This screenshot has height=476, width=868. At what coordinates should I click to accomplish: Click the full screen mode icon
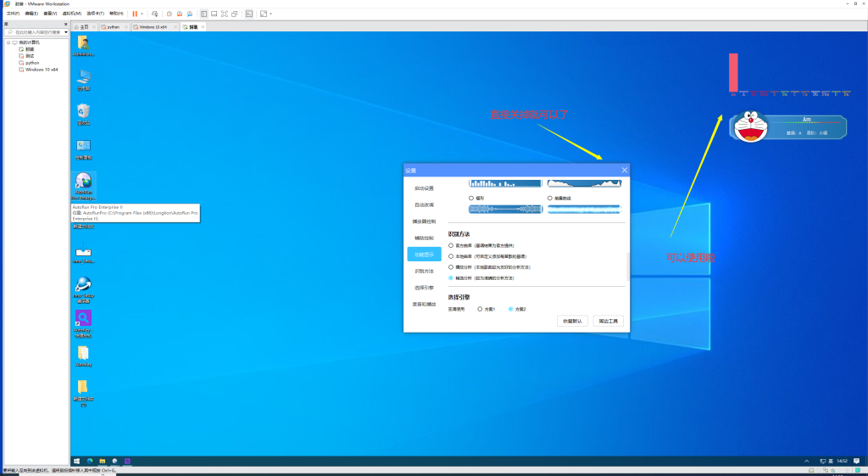[x=224, y=14]
